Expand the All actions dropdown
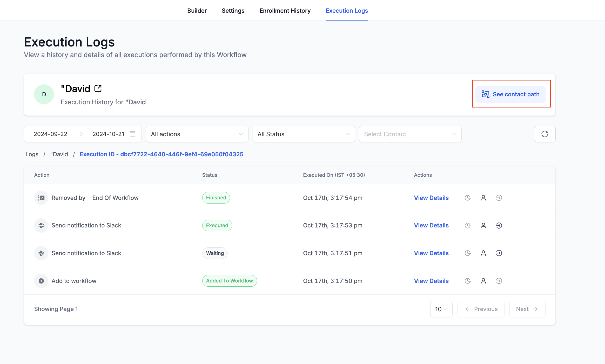The image size is (605, 364). [197, 134]
